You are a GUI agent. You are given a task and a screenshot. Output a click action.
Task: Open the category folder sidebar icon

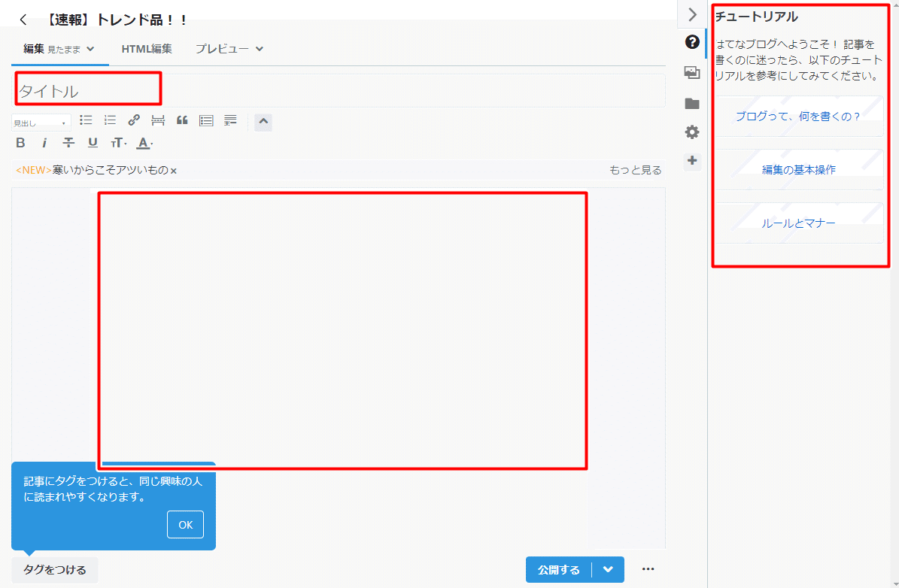pyautogui.click(x=692, y=103)
